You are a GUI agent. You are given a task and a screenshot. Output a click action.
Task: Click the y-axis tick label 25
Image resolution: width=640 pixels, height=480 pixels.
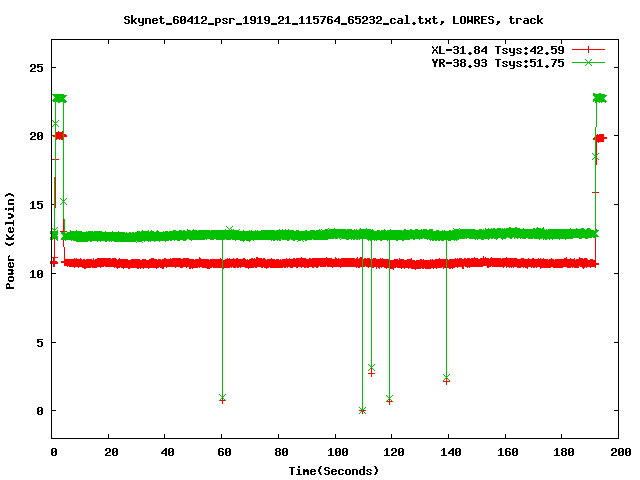[x=36, y=68]
